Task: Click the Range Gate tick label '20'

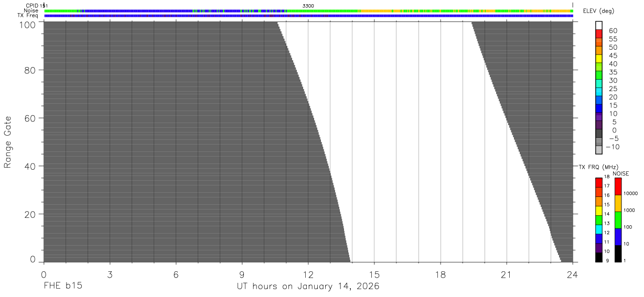Action: 30,214
